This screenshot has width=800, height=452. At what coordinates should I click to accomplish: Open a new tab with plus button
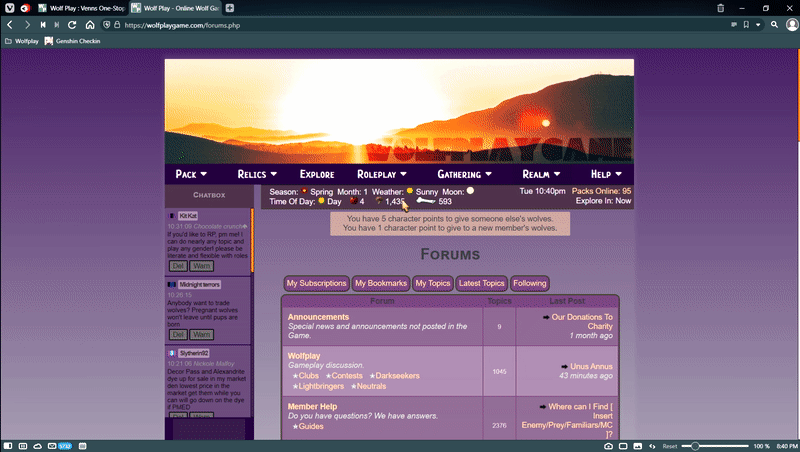[230, 8]
